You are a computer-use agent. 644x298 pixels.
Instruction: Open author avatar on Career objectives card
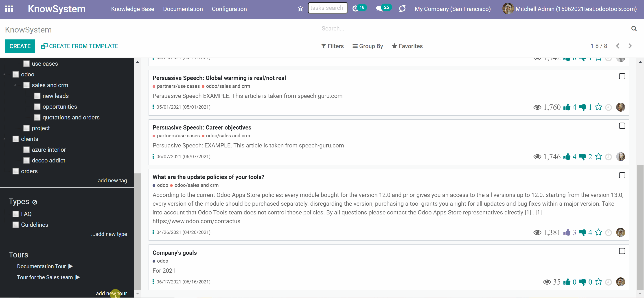click(620, 157)
